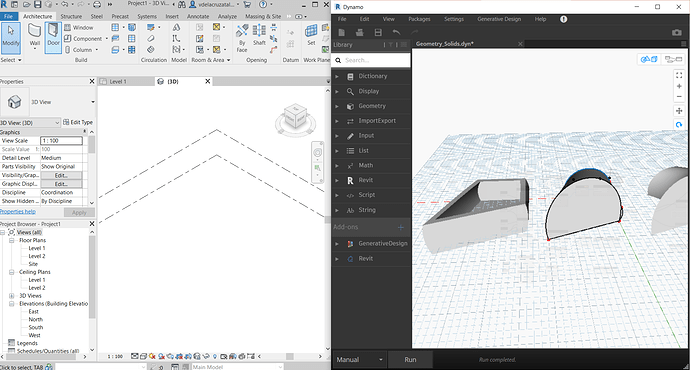
Task: Open the Properties help link
Action: [x=18, y=212]
